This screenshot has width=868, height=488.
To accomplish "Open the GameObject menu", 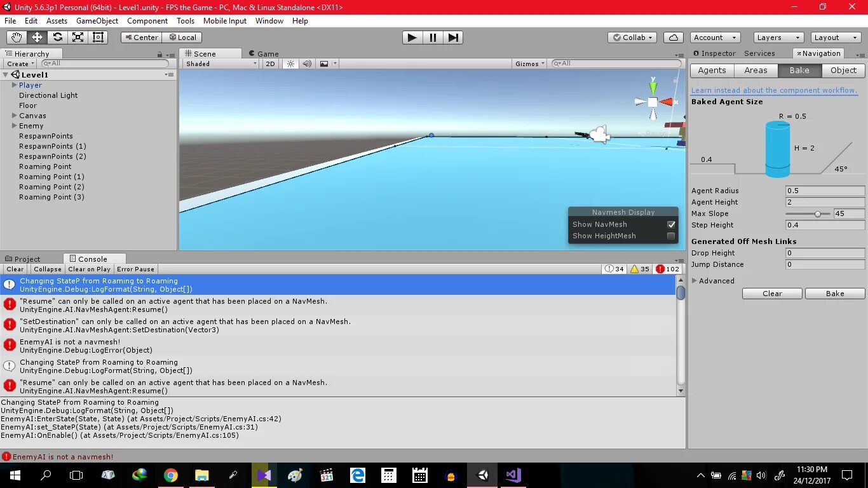I will pyautogui.click(x=97, y=21).
